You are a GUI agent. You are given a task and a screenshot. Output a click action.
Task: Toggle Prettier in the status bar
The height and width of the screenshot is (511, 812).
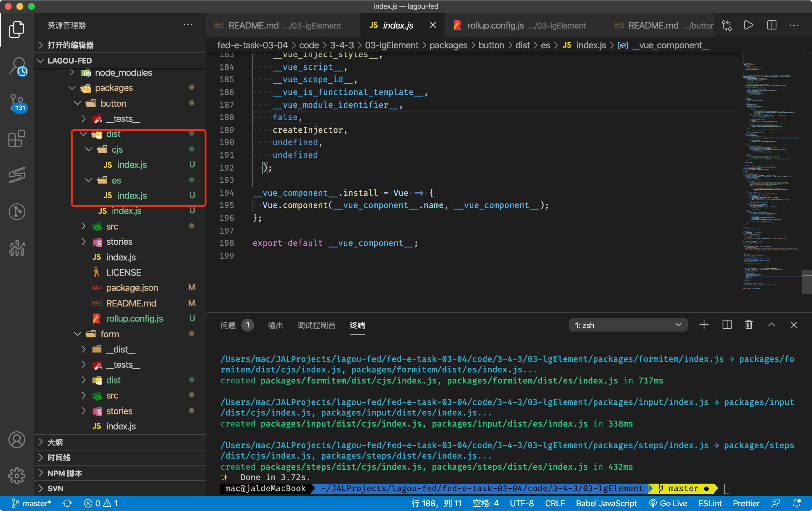pyautogui.click(x=746, y=503)
